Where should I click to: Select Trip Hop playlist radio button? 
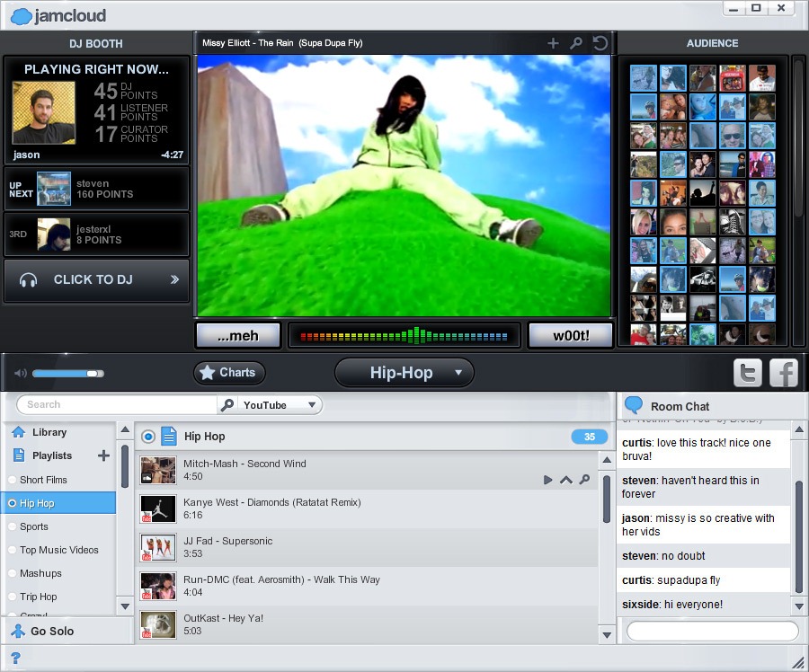click(x=13, y=597)
